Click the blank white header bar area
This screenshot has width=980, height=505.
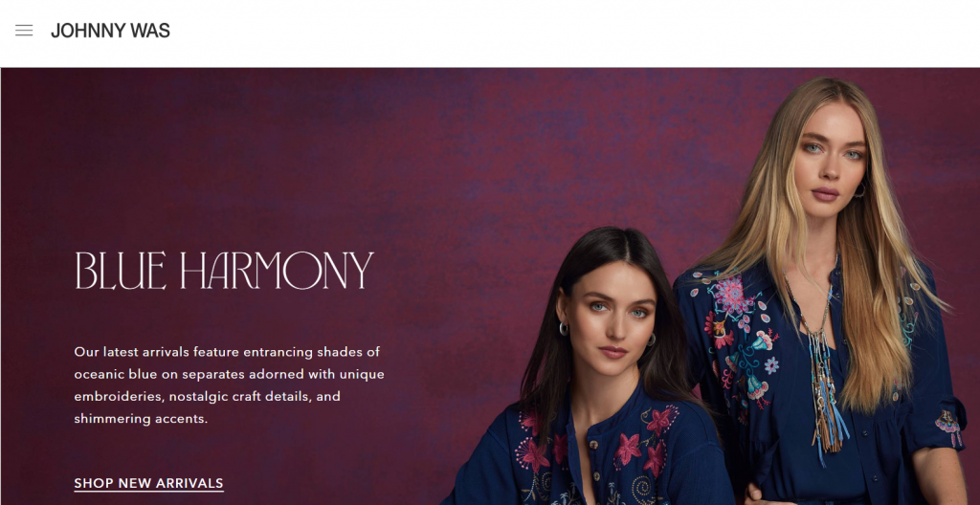pyautogui.click(x=563, y=32)
